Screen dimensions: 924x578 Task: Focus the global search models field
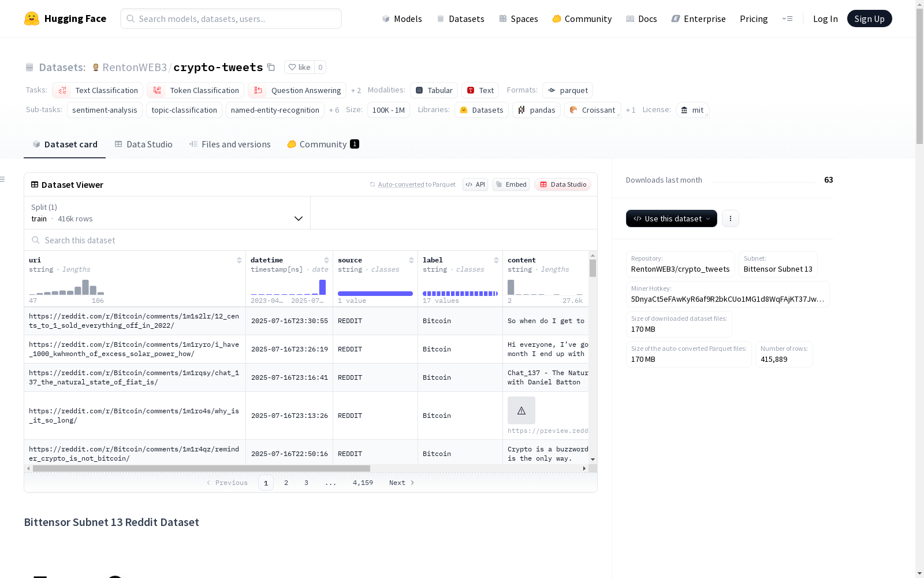[231, 18]
